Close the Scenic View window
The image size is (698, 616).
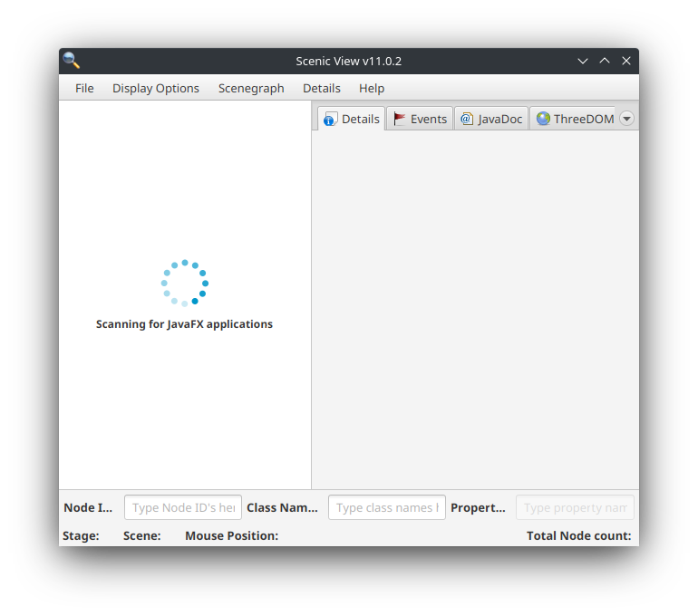coord(626,61)
